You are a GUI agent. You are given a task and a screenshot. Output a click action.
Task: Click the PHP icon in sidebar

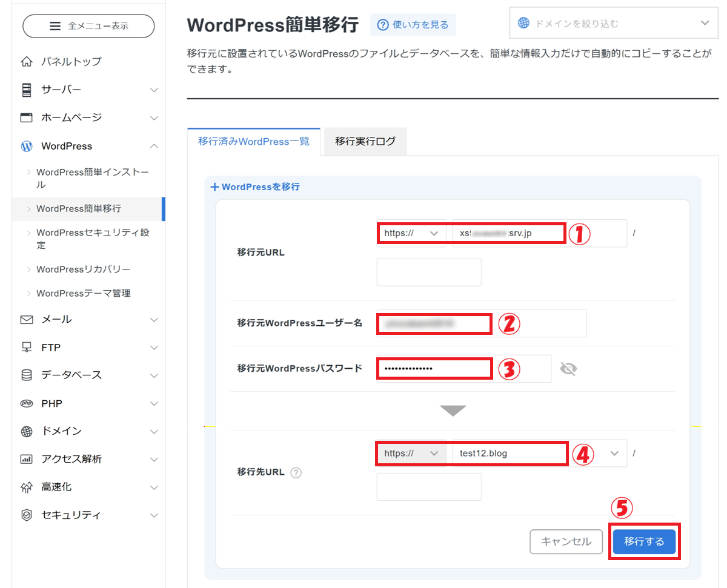click(x=27, y=403)
